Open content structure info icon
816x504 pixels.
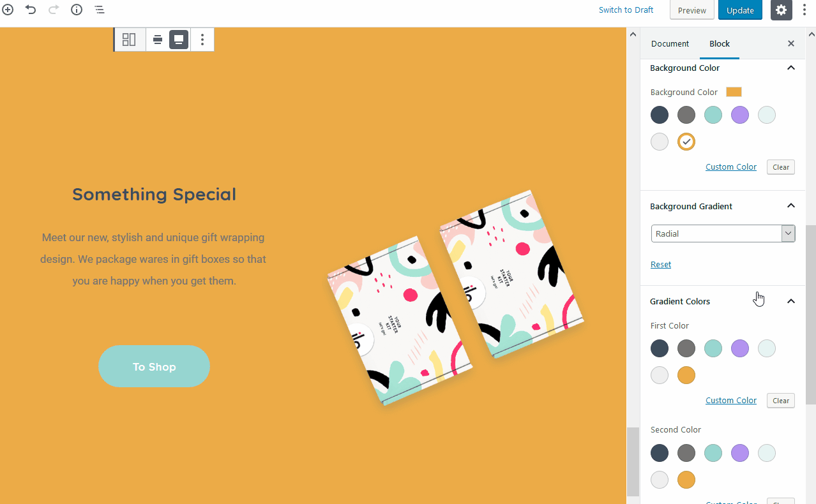point(77,10)
